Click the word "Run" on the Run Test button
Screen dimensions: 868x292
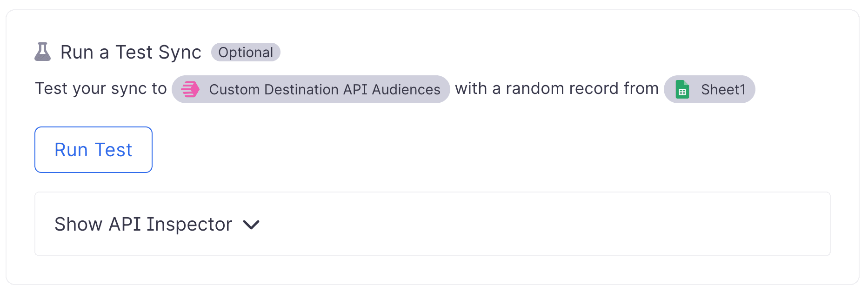tap(71, 150)
